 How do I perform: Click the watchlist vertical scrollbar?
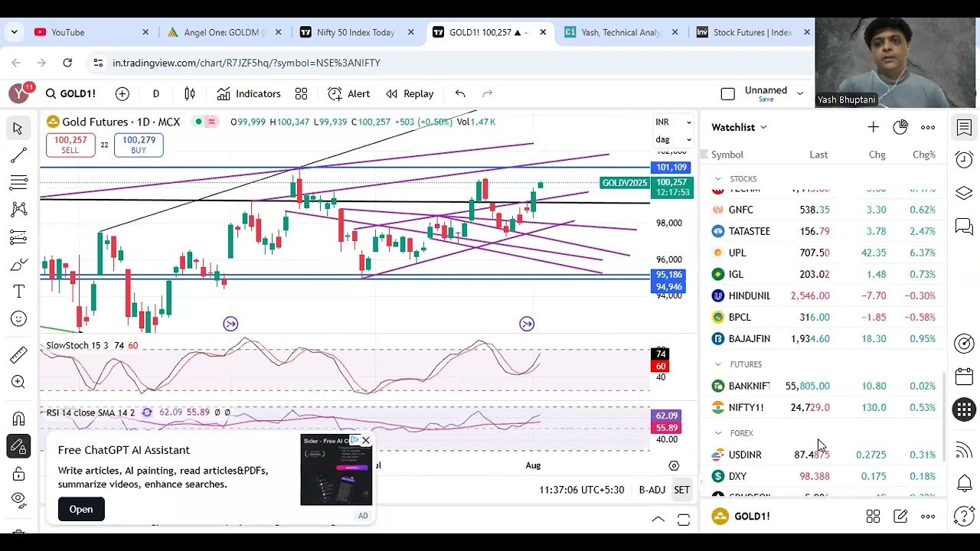(x=945, y=417)
